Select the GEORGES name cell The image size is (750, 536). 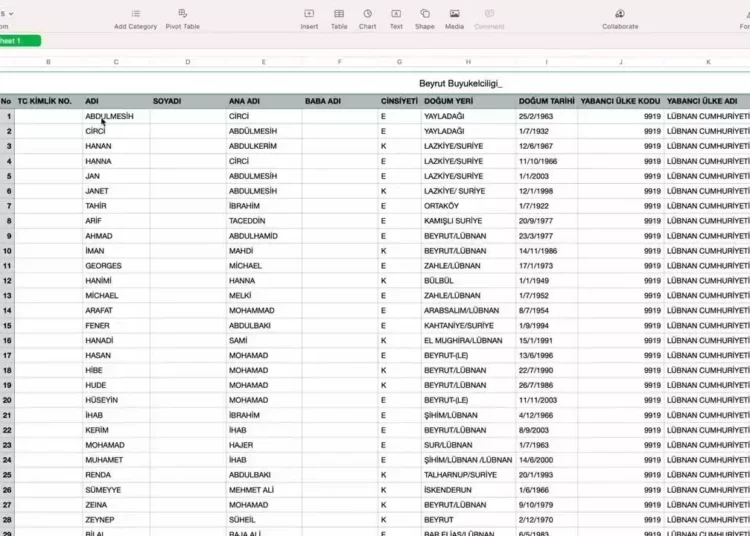click(x=116, y=265)
